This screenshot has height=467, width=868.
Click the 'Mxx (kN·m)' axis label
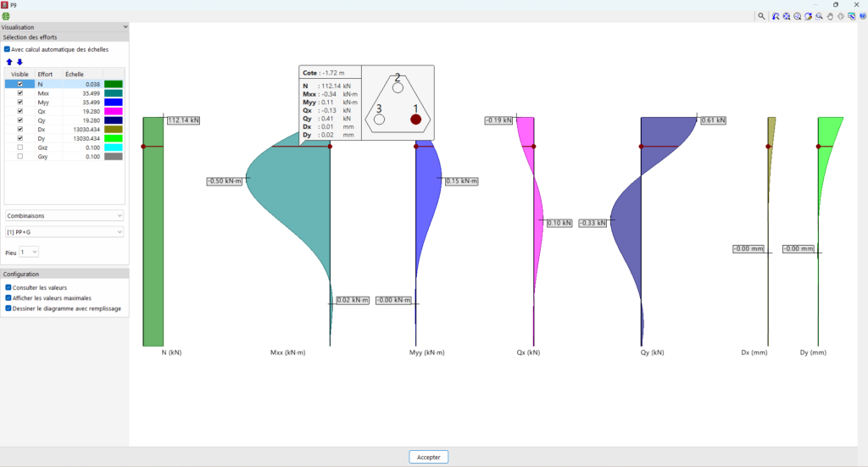click(x=288, y=353)
